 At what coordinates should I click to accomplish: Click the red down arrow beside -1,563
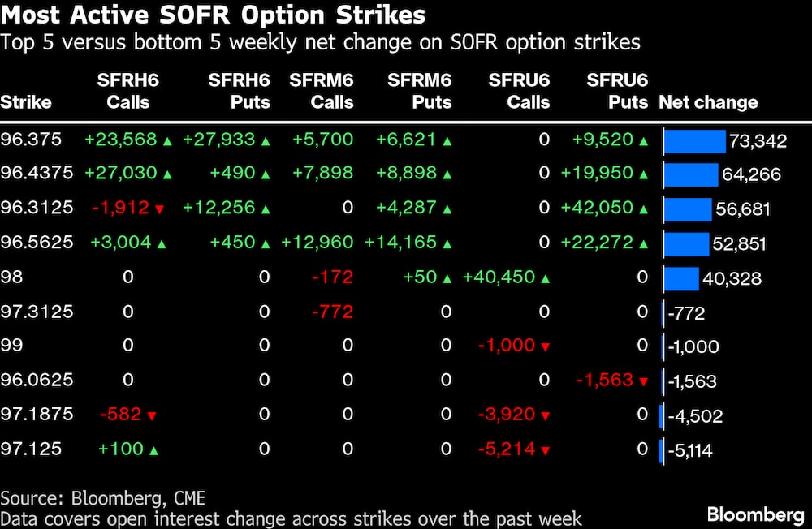tap(643, 381)
